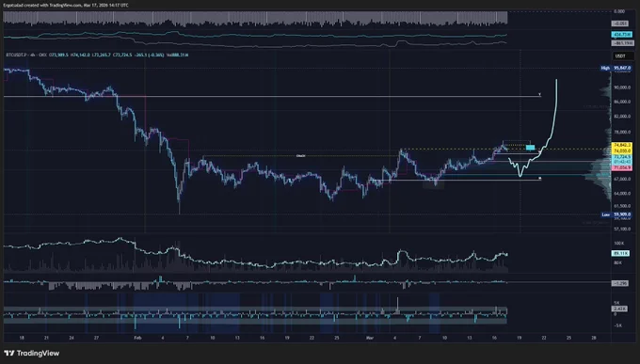Click the chart creation header text

[x=66, y=6]
